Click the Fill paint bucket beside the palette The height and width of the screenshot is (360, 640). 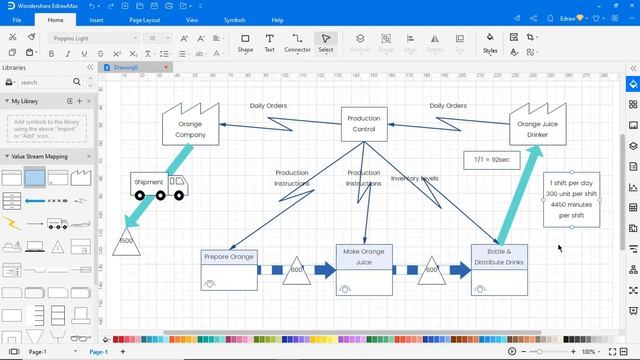[x=106, y=340]
